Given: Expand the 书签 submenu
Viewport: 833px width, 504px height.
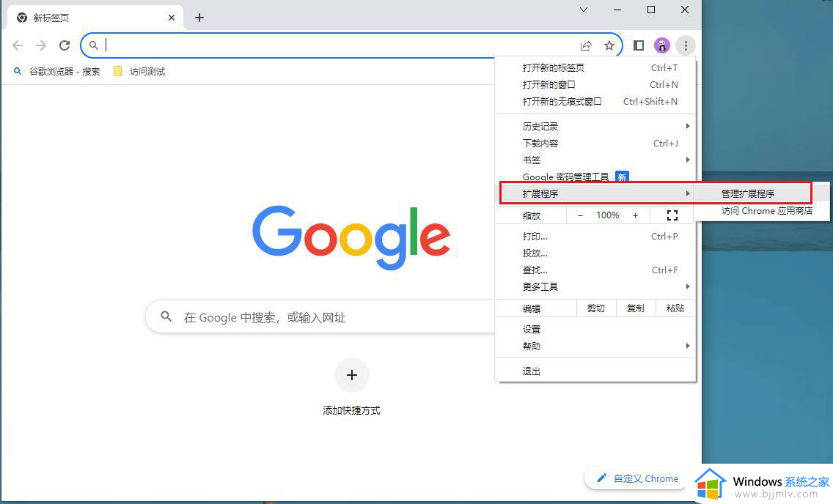Looking at the screenshot, I should [x=595, y=160].
